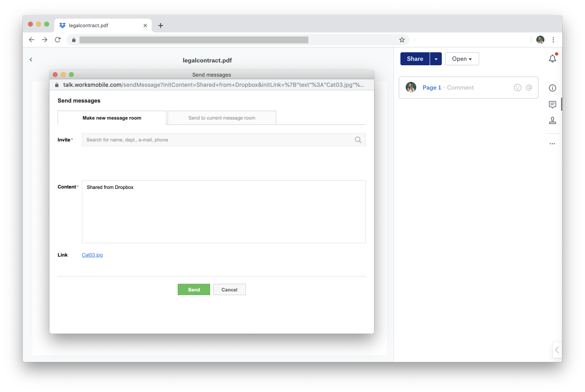Viewport: 585px width, 392px height.
Task: Open the three-dot more options icon
Action: click(552, 144)
